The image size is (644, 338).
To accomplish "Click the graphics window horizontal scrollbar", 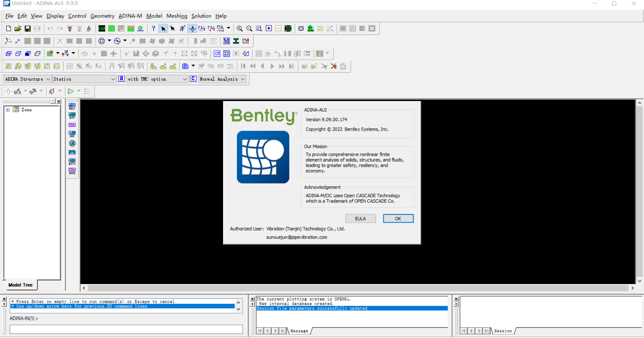I will pos(358,288).
